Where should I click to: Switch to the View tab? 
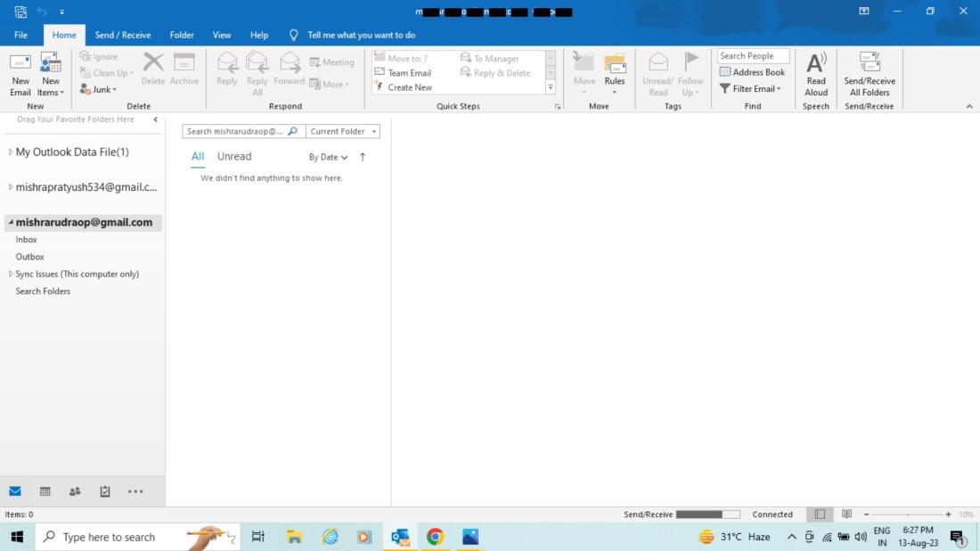click(x=221, y=35)
